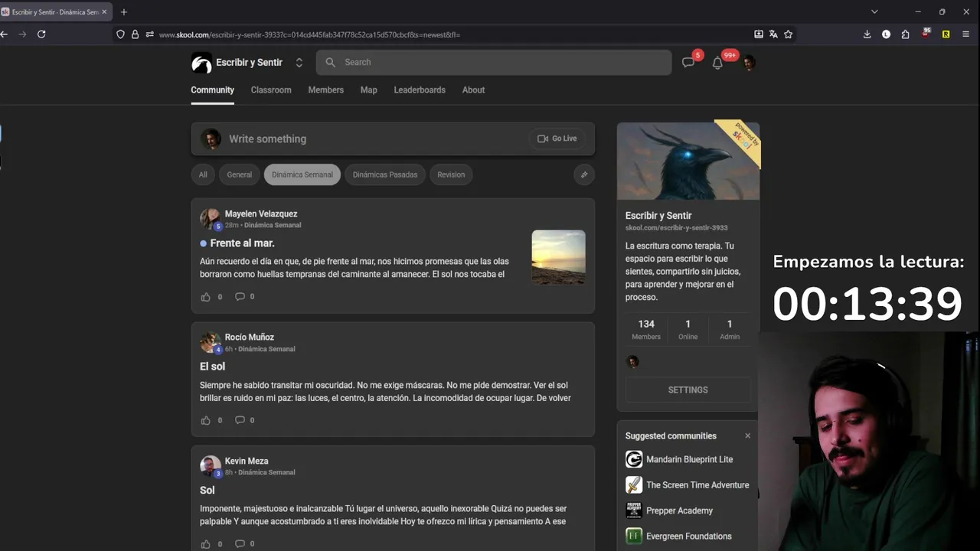Open Kevin Meza's avatar
Image resolution: width=980 pixels, height=551 pixels.
tap(211, 466)
